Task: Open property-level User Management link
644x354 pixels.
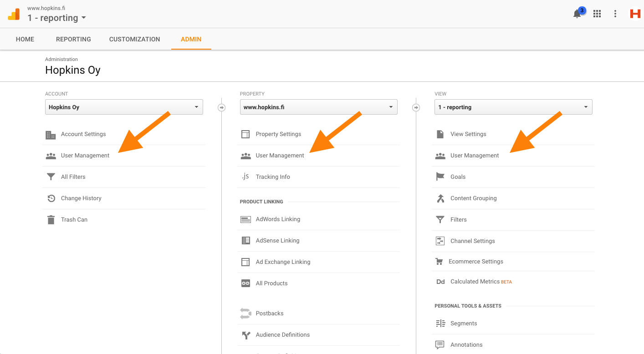Action: coord(280,156)
